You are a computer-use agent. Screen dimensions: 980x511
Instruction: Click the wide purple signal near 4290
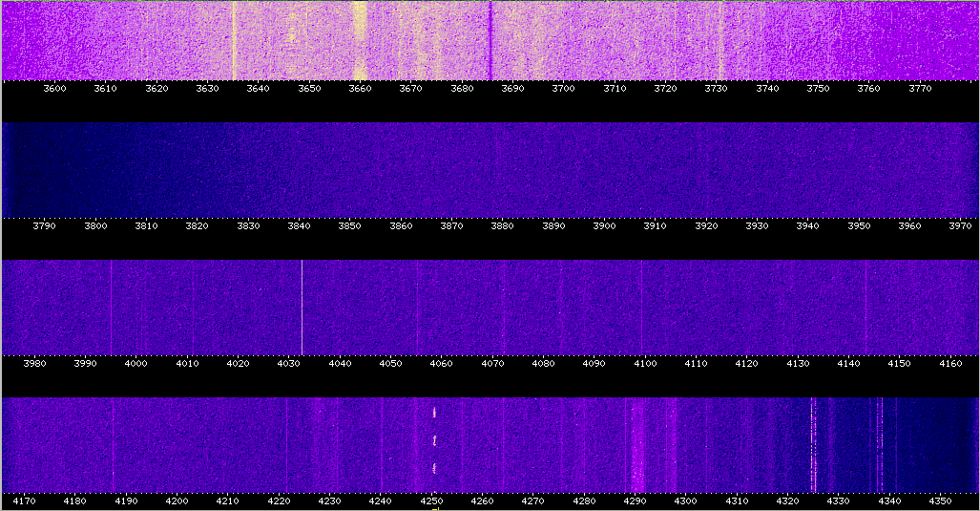coord(636,445)
